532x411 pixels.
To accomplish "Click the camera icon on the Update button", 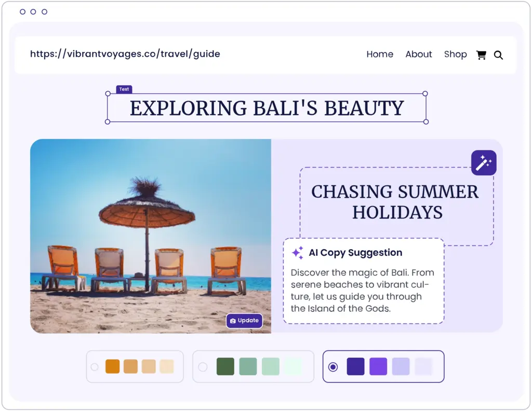I will pyautogui.click(x=233, y=321).
